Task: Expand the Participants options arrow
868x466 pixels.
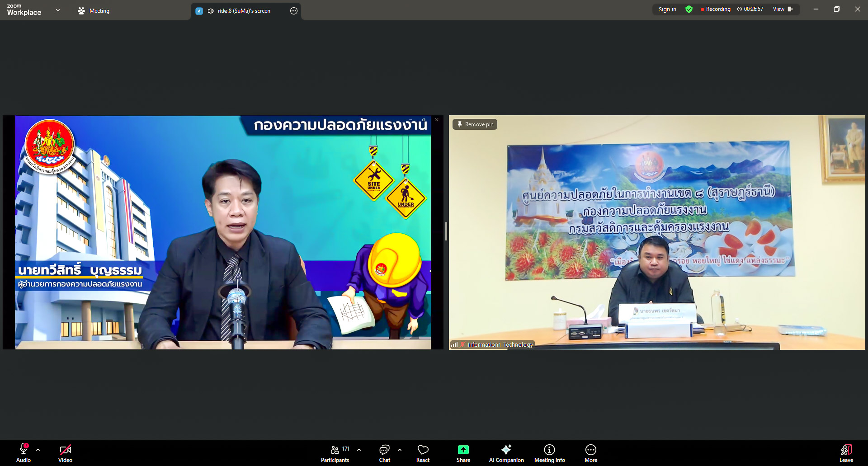Action: (359, 450)
